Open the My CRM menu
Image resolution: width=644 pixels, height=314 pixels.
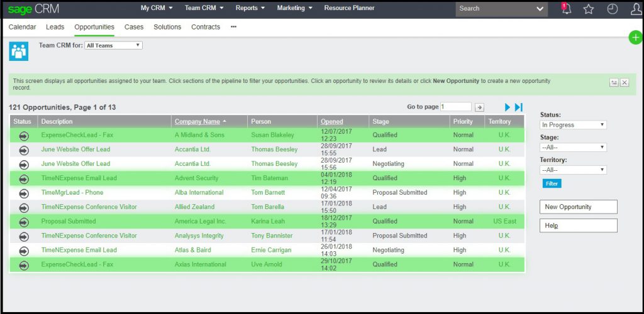tap(157, 8)
